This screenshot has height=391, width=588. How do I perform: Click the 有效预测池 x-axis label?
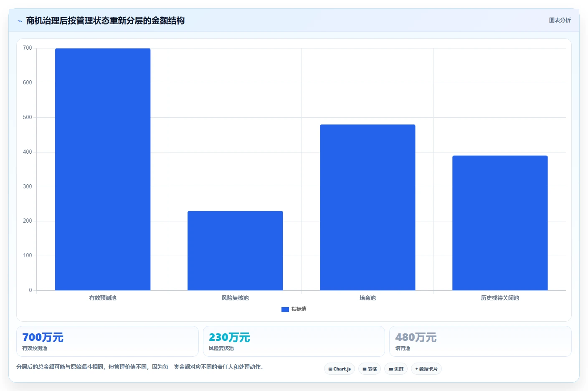[103, 298]
